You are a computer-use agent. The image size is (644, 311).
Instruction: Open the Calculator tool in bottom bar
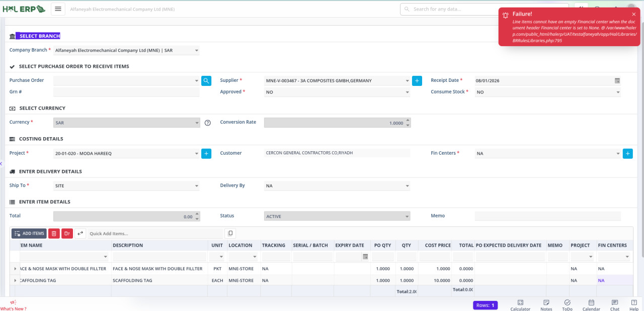520,305
